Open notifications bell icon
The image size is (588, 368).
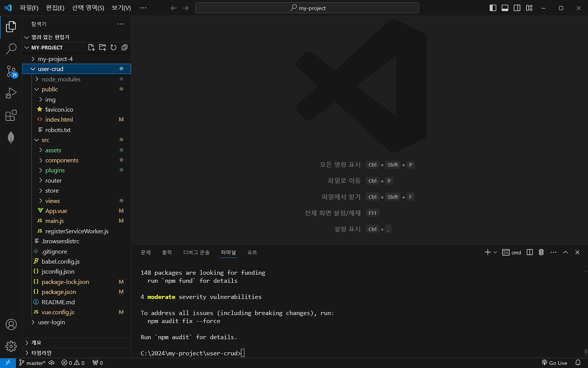tap(577, 363)
